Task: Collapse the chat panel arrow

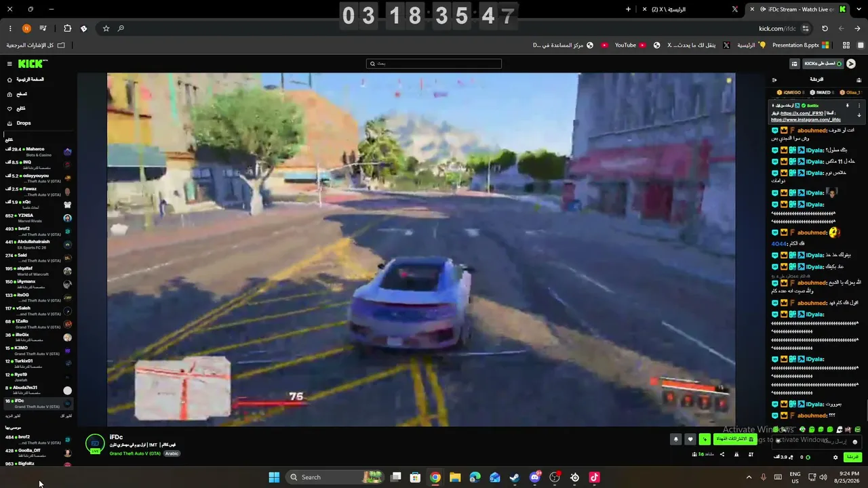Action: tap(774, 80)
